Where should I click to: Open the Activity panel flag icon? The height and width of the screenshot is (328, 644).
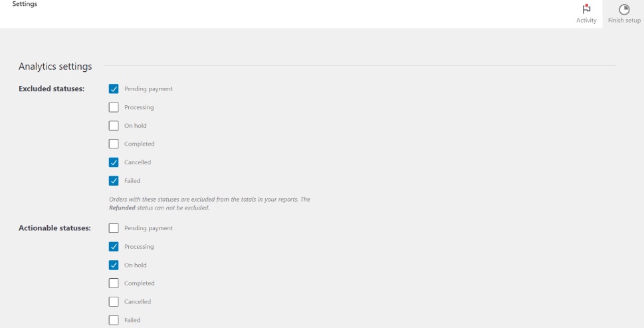pos(586,9)
